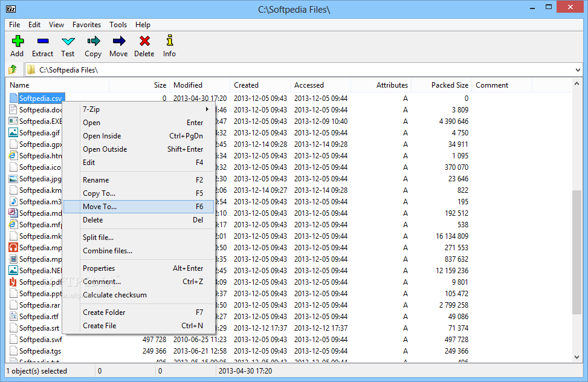Click the 497 728 size value of Softpedia.swf
Screen dimensions: 588x382
click(x=154, y=339)
